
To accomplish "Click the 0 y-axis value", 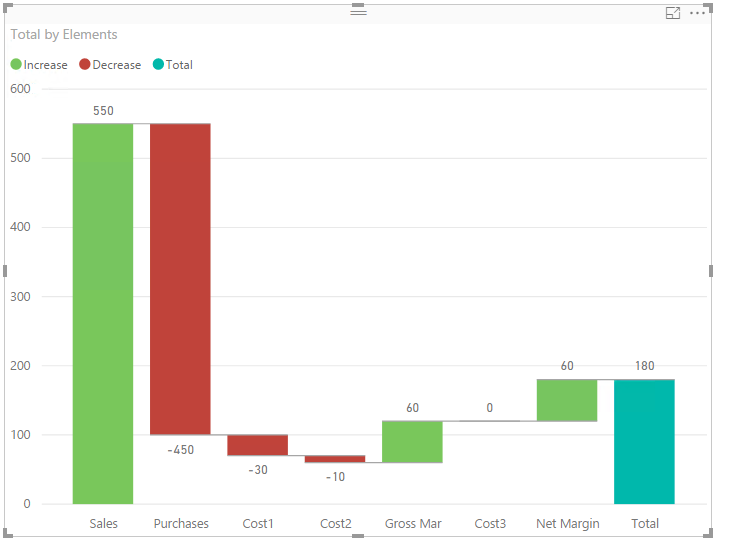I will [27, 504].
